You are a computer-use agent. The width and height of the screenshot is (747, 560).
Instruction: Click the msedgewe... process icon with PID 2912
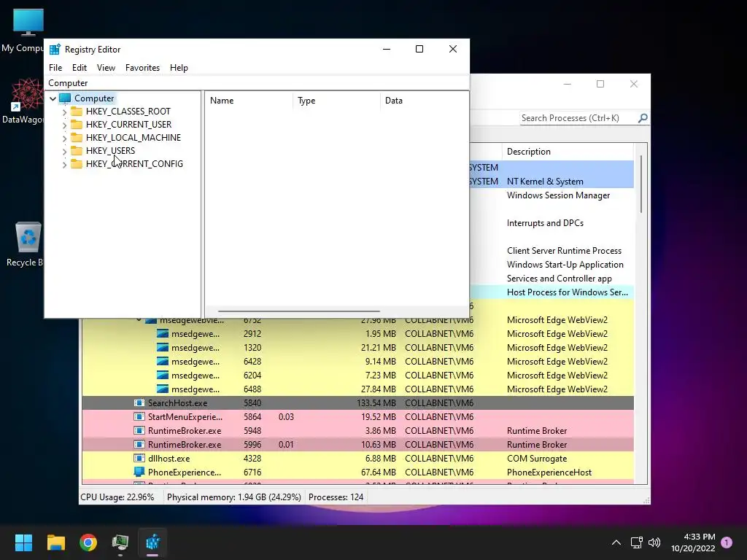coord(163,334)
